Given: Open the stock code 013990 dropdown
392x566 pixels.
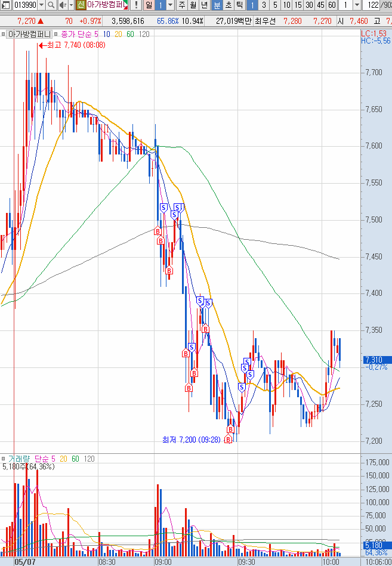Looking at the screenshot, I should coord(41,5).
